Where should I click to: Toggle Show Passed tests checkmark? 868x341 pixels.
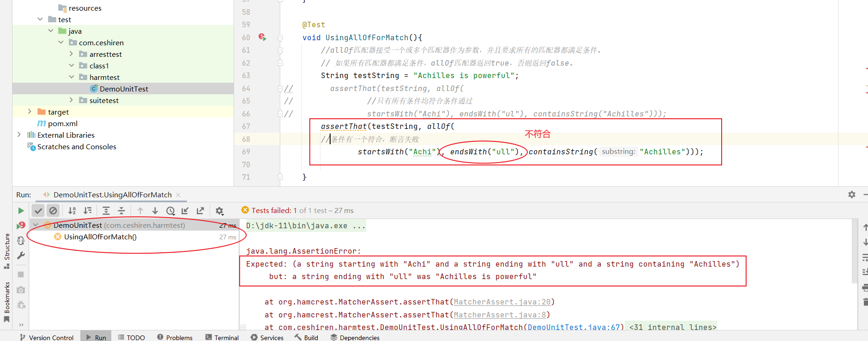click(38, 211)
